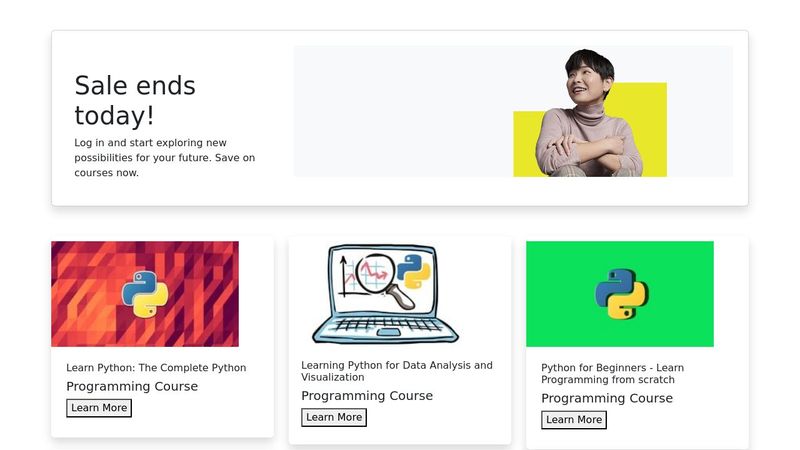Click the smiling person banner photo
Viewport: 800px width, 450px height.
pos(590,113)
